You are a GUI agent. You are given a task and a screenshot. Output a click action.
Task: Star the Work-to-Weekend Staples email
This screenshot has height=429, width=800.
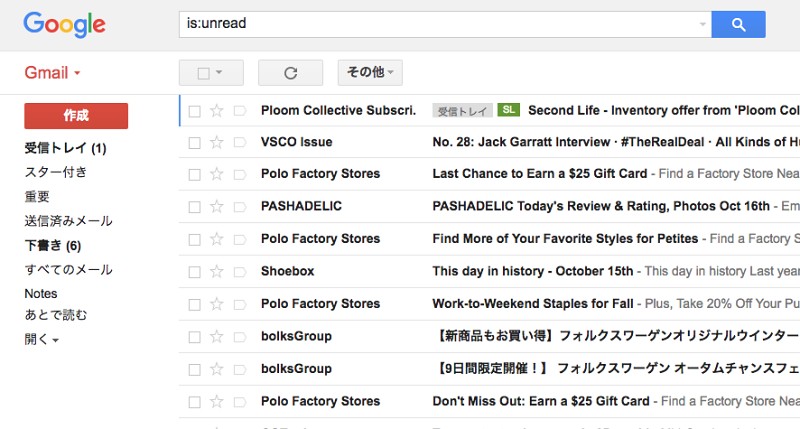[217, 304]
